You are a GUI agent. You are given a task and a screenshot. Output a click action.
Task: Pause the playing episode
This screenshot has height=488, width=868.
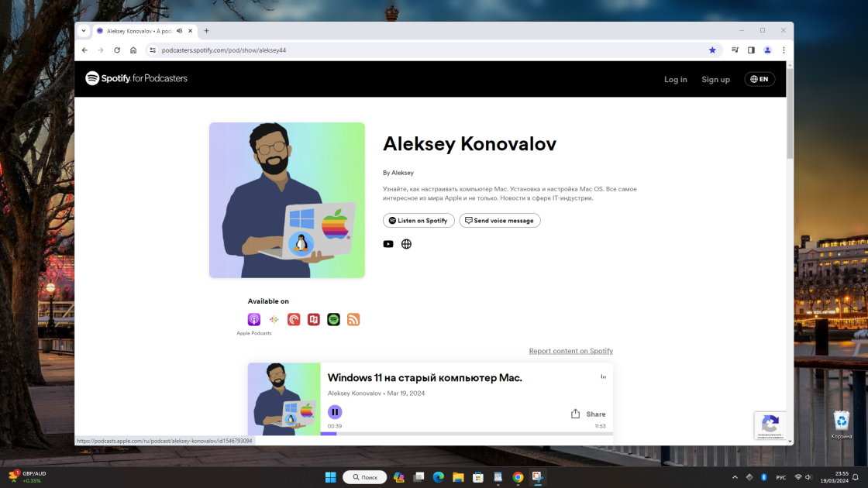tap(335, 411)
